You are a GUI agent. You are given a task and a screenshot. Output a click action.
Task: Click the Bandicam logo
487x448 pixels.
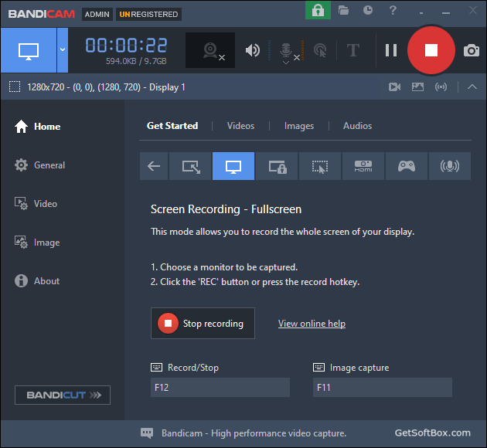point(42,14)
